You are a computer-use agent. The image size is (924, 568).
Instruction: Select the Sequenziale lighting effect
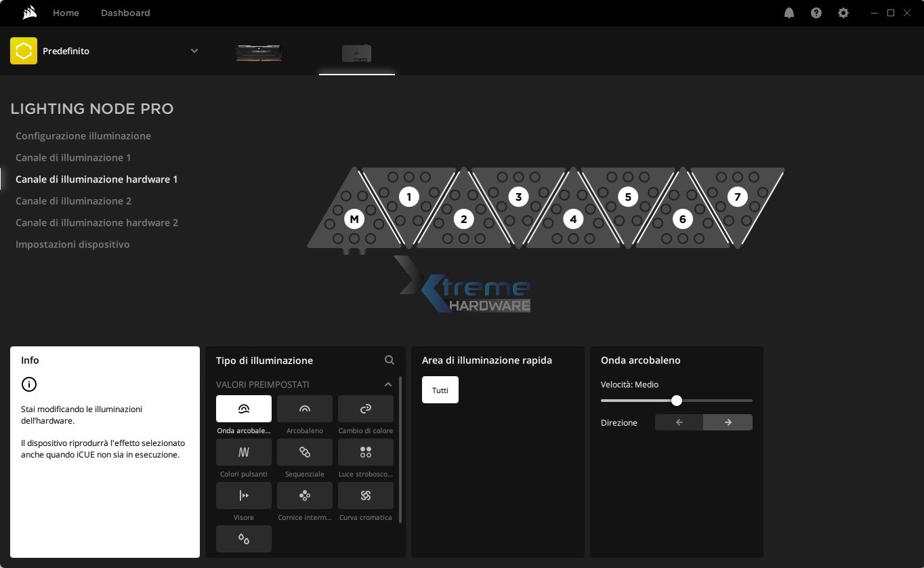(304, 452)
